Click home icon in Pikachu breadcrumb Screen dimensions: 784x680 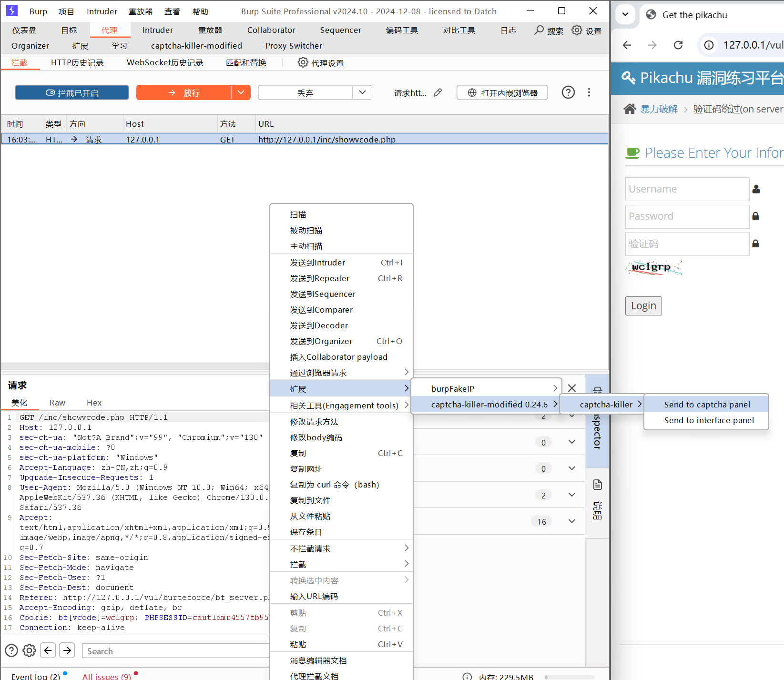(x=630, y=109)
